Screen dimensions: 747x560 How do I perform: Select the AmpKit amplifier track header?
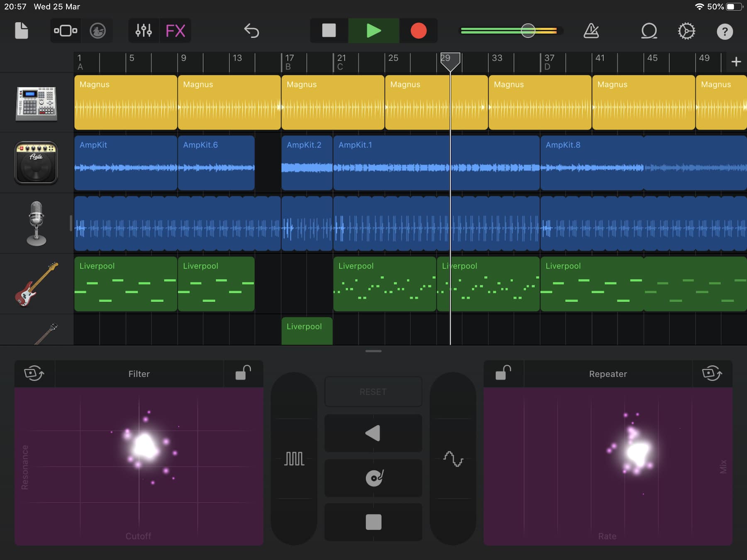[37, 163]
